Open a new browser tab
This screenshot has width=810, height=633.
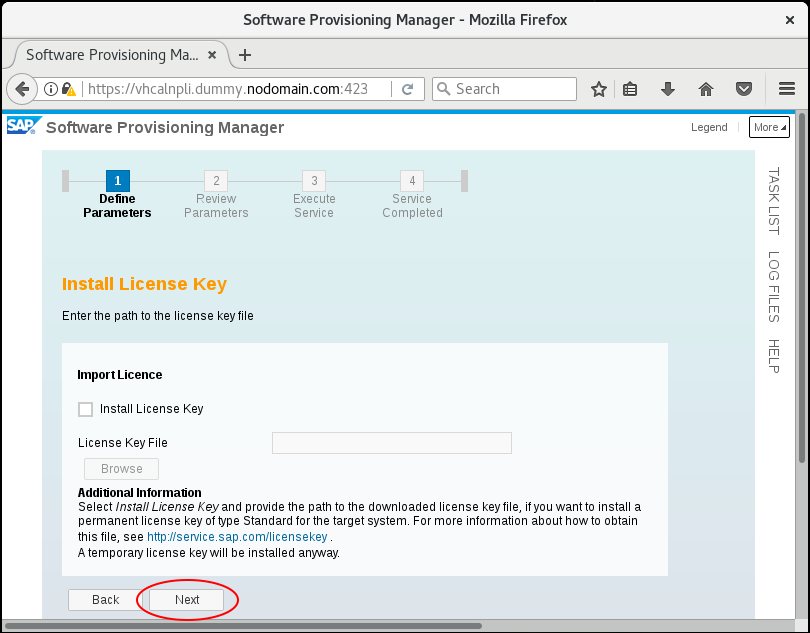[245, 55]
